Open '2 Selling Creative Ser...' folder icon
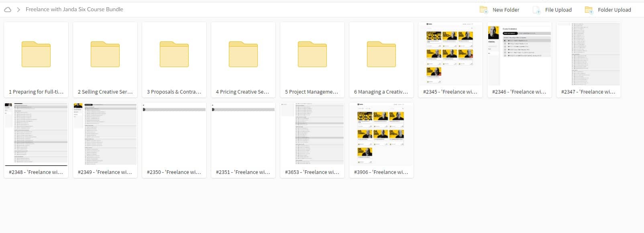 tap(105, 54)
